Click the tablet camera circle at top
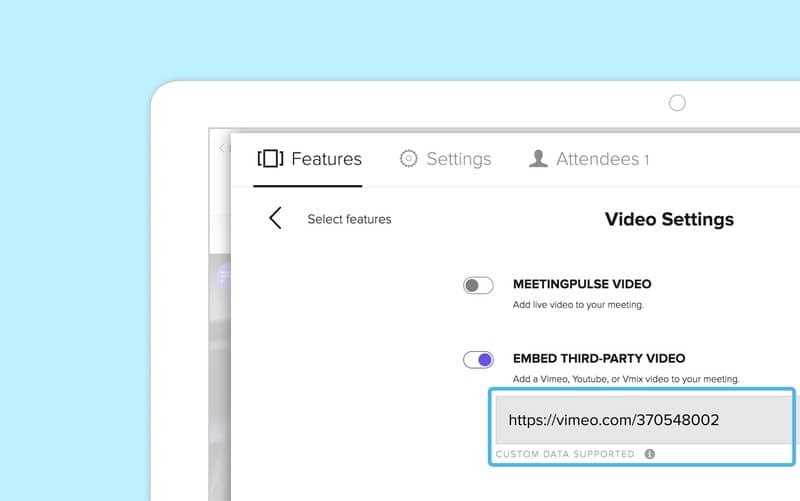Image resolution: width=800 pixels, height=501 pixels. pyautogui.click(x=677, y=103)
